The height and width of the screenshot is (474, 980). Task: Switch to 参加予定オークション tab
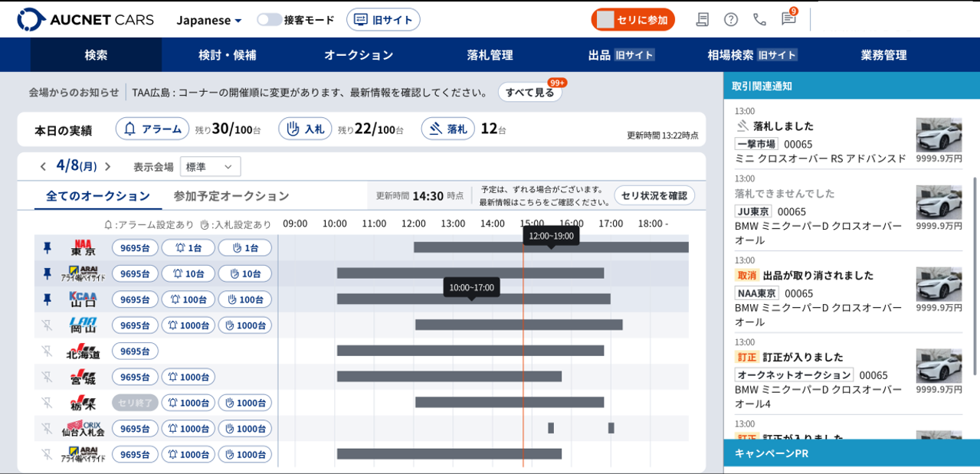click(x=231, y=196)
